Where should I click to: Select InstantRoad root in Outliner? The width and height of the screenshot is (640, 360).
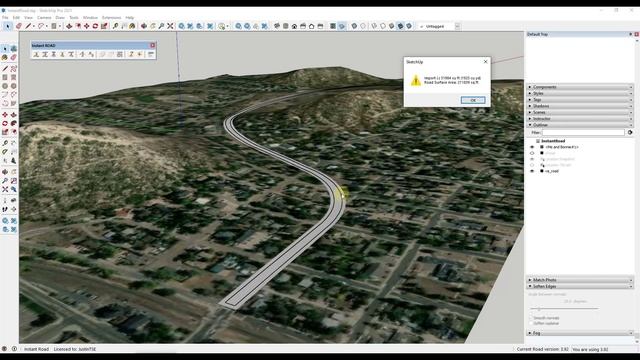click(x=553, y=141)
